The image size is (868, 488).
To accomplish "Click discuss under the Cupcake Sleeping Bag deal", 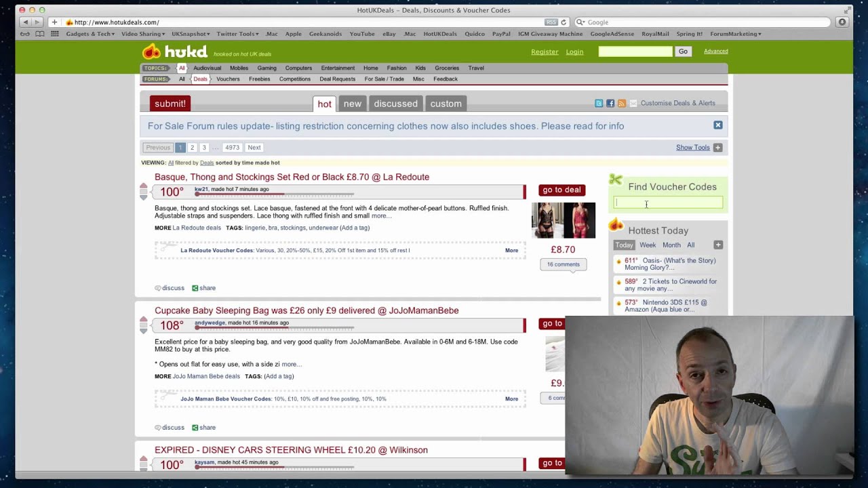I will [170, 428].
